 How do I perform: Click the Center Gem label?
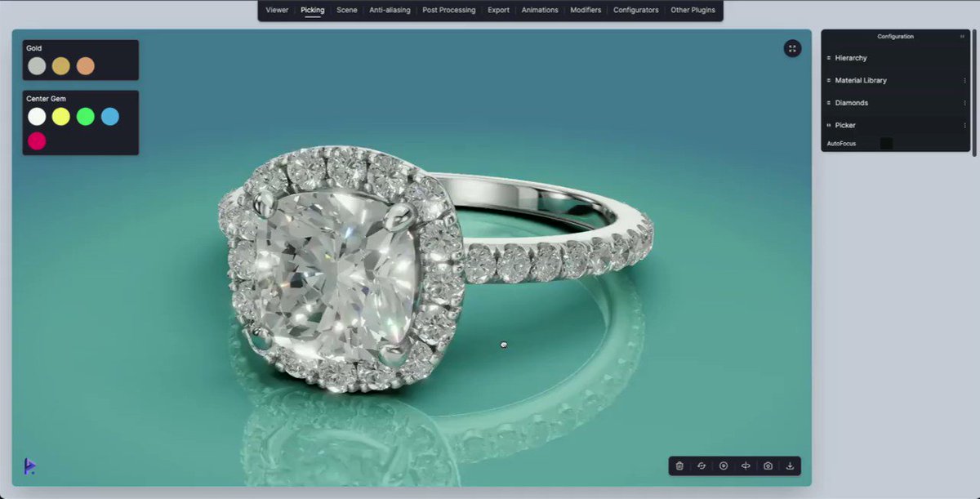click(x=46, y=99)
